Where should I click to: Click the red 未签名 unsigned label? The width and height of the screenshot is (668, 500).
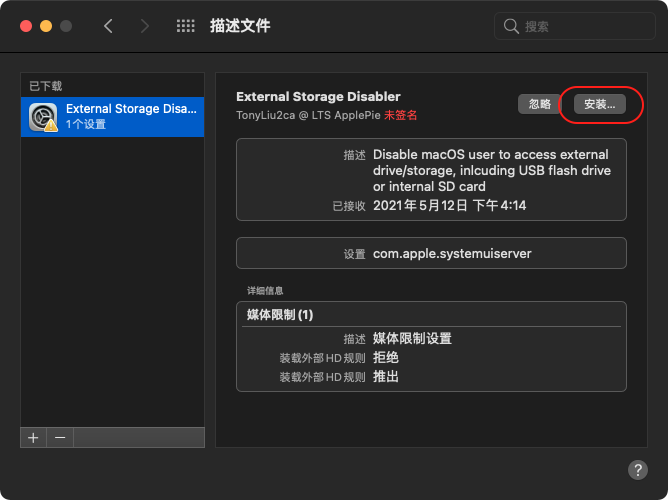(x=400, y=115)
